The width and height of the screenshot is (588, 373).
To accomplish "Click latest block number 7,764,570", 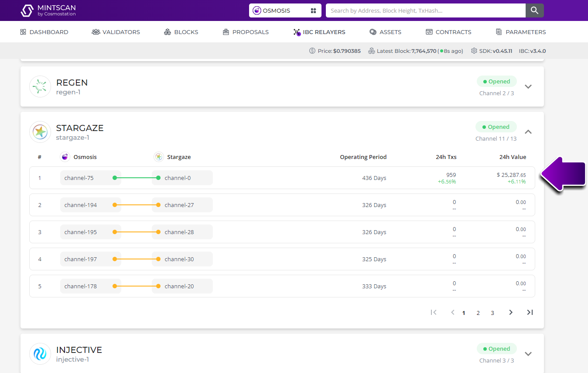I will point(424,51).
